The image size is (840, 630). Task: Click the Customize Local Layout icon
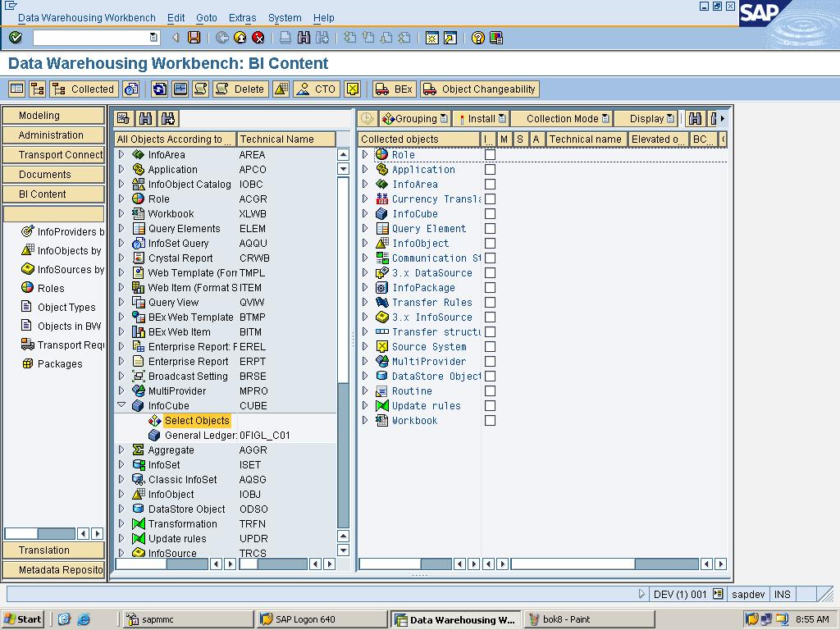tap(496, 38)
